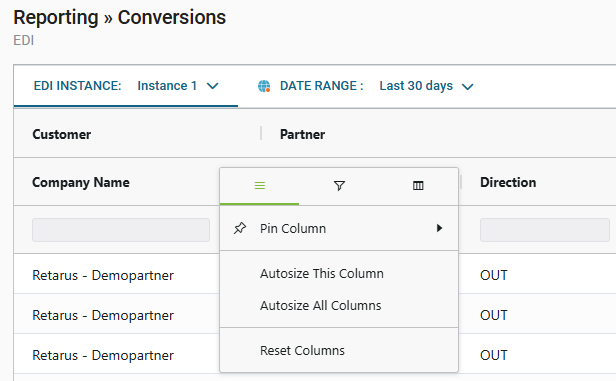
Task: Select third Retarus - Demopartner row
Action: tap(103, 355)
